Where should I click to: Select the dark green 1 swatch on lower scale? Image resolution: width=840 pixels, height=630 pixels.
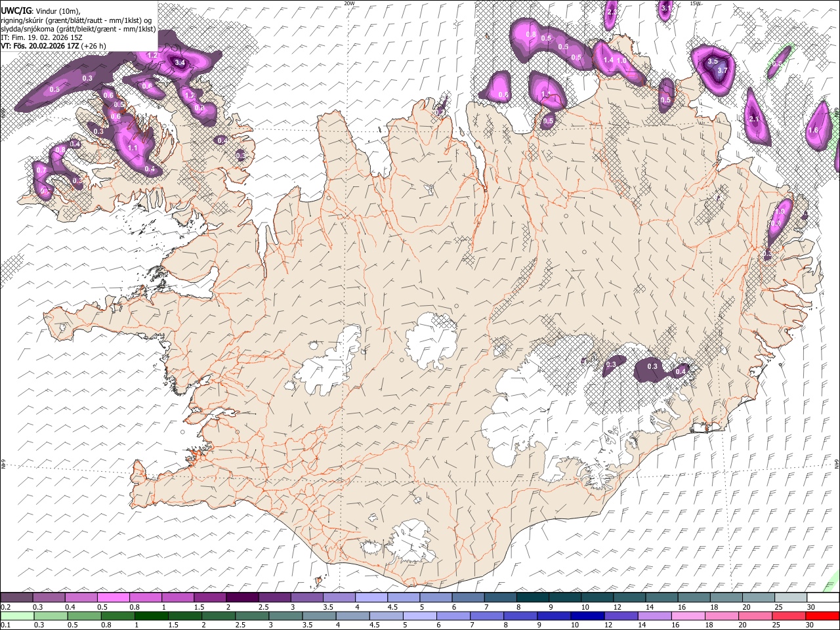tap(151, 616)
